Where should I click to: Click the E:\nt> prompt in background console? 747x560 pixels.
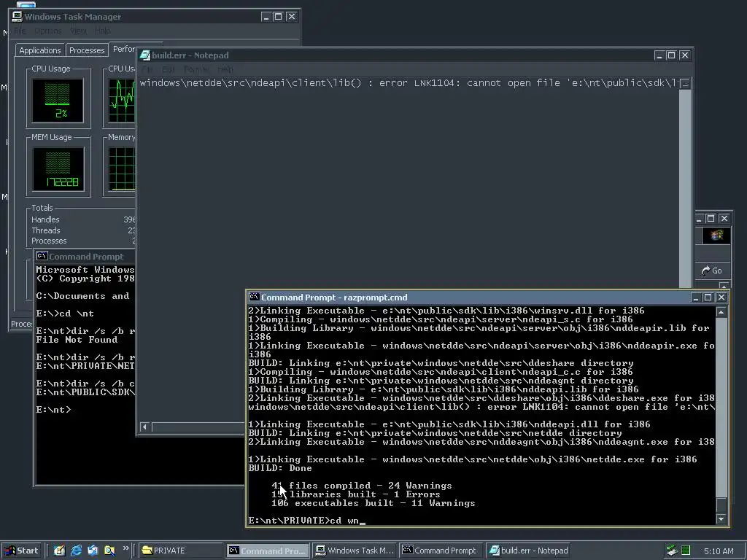[x=53, y=410]
